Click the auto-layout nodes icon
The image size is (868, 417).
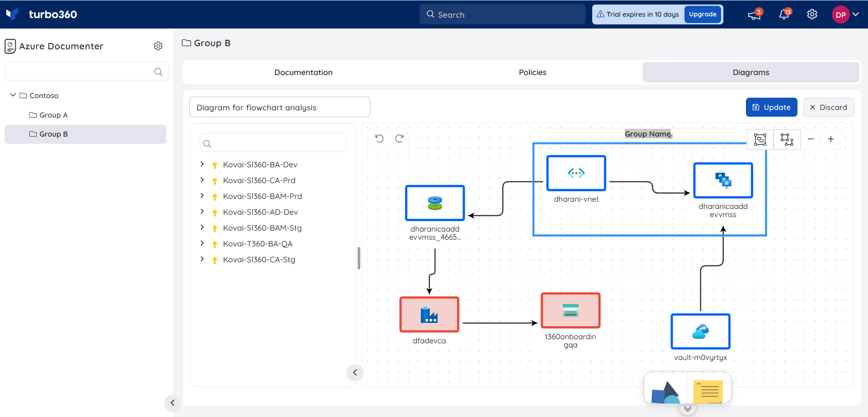pyautogui.click(x=787, y=139)
